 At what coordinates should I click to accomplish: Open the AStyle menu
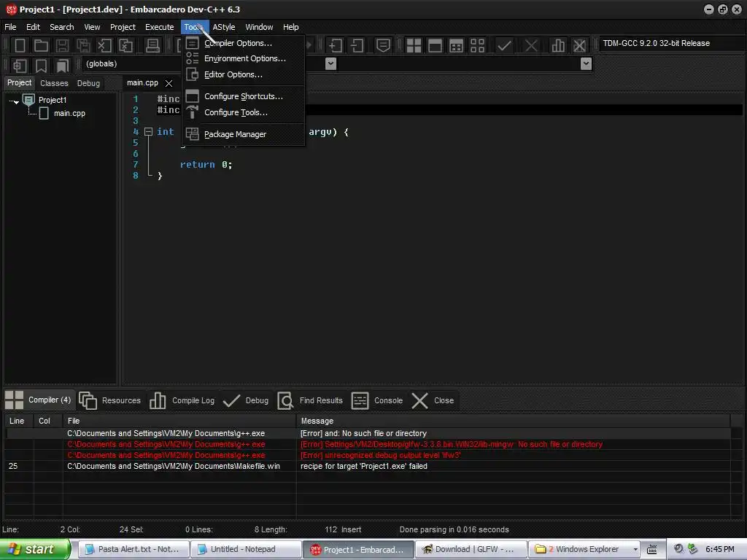[224, 27]
